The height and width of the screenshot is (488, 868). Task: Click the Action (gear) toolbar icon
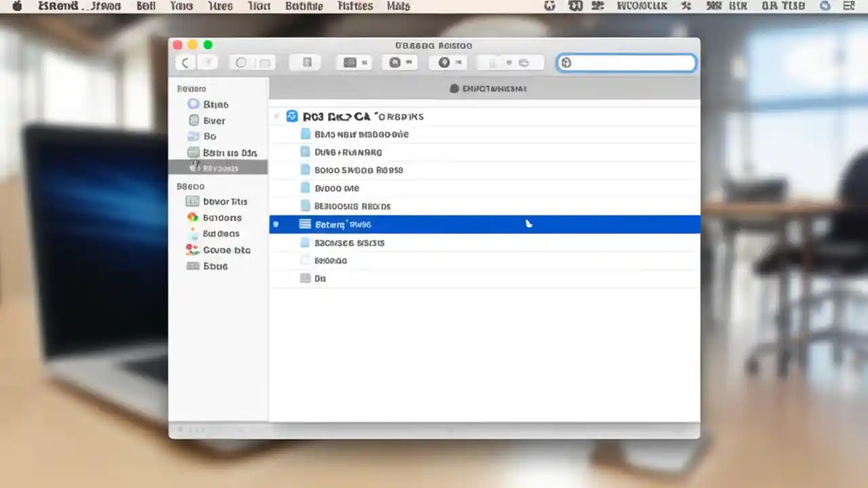tap(444, 62)
